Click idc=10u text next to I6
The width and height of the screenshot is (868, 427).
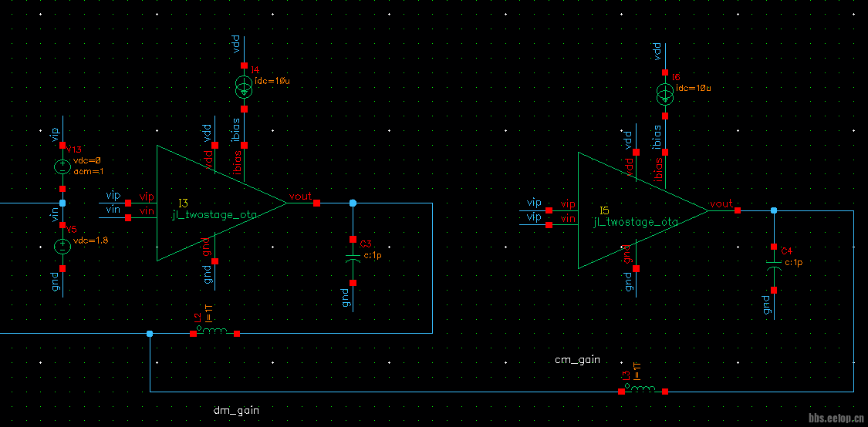[693, 88]
